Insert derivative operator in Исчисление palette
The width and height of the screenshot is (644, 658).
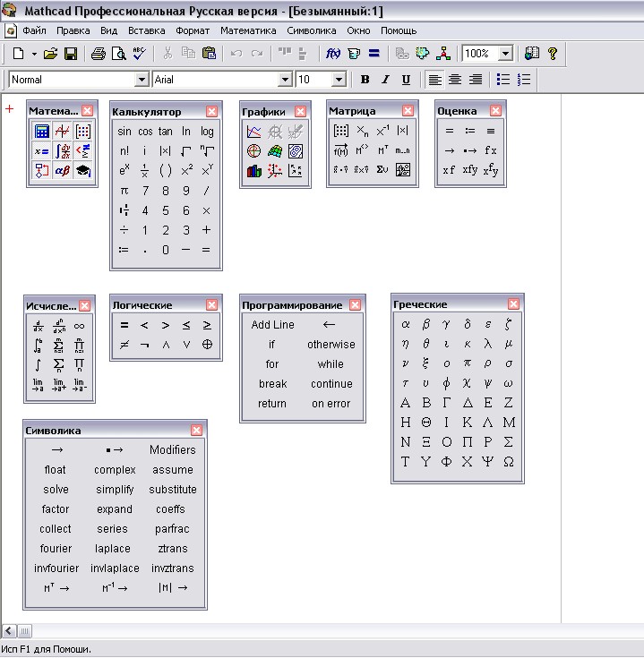pos(39,326)
